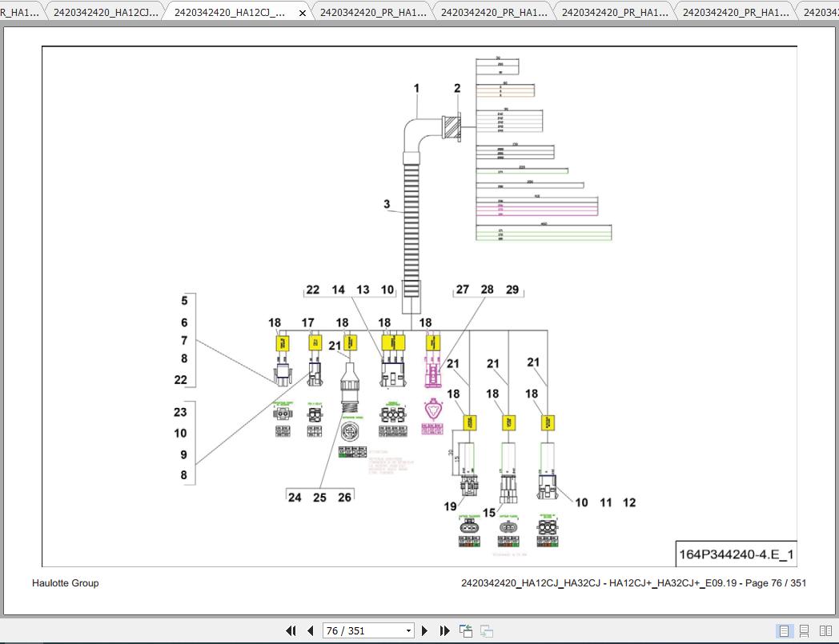Viewport: 839px width, 644px height.
Task: Click the drawing reference 164P344240-4.E_1
Action: (x=737, y=554)
